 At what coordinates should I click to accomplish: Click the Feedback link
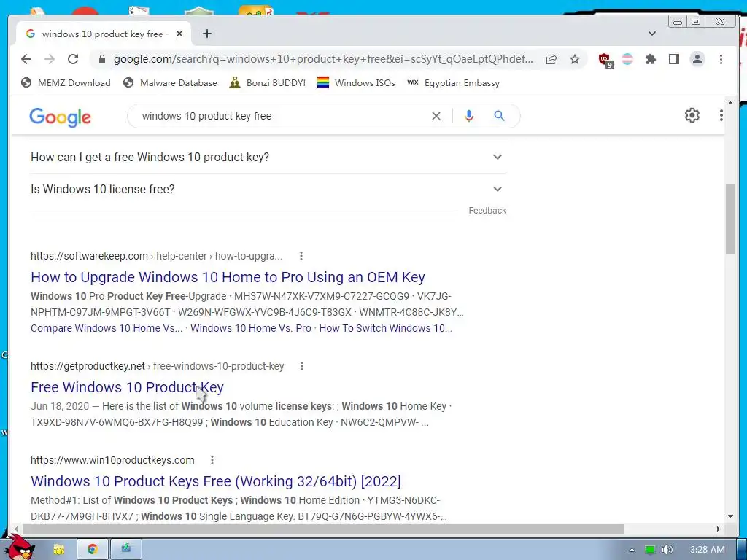point(487,211)
